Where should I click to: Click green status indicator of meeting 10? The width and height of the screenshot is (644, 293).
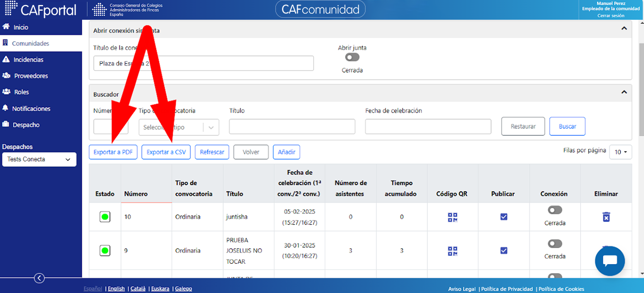point(105,217)
